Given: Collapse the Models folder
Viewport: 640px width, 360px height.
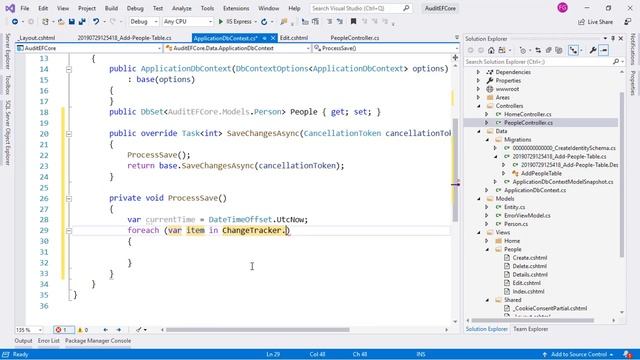Looking at the screenshot, I should [x=479, y=199].
